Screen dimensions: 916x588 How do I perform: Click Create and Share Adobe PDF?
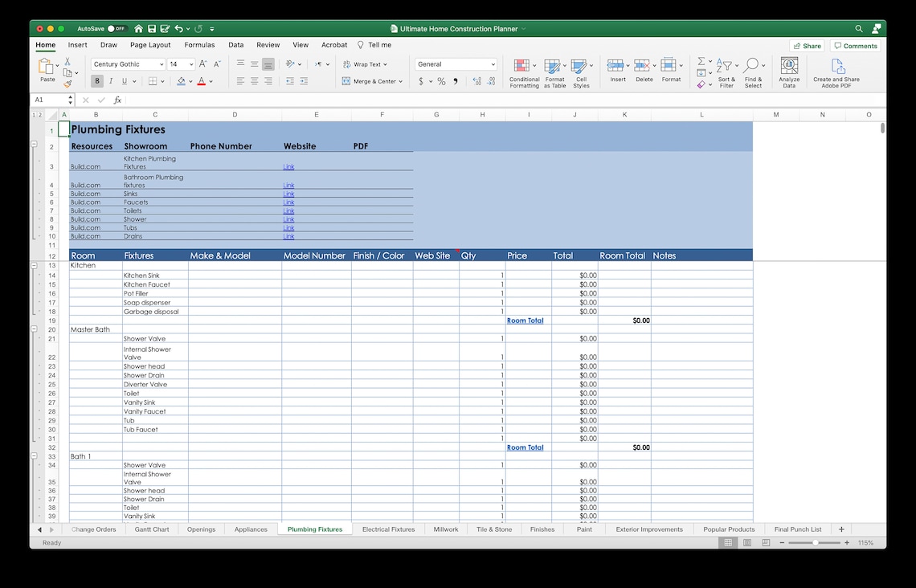coord(836,73)
